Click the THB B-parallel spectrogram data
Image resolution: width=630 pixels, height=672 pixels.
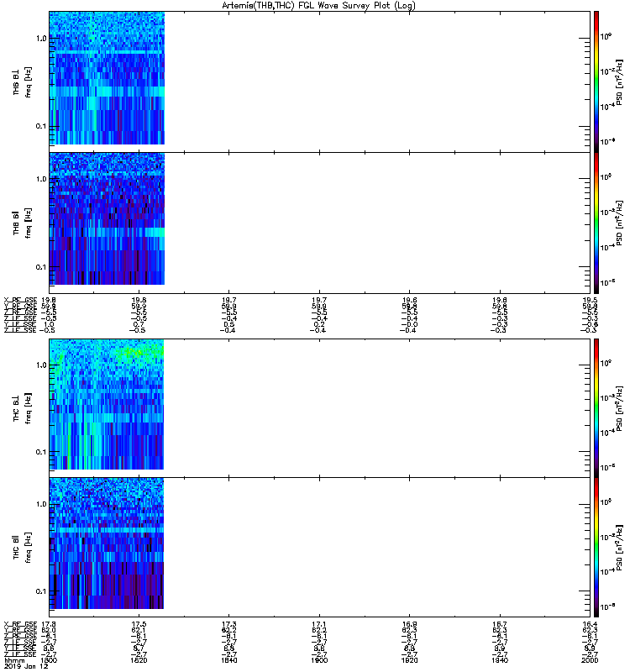coord(107,218)
